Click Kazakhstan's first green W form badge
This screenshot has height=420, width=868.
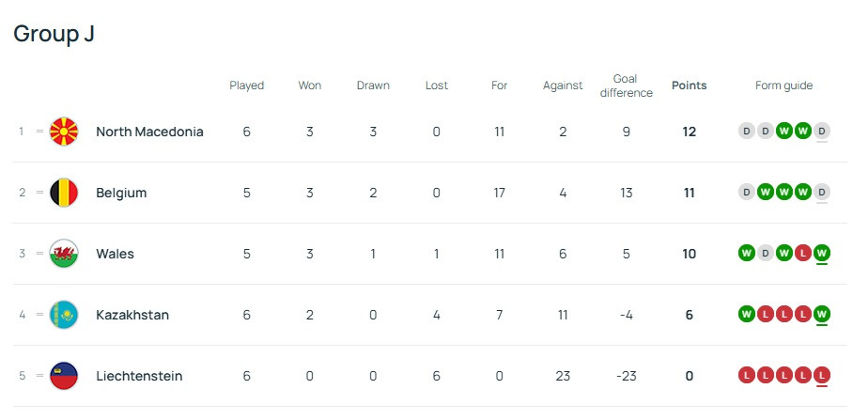coord(747,315)
